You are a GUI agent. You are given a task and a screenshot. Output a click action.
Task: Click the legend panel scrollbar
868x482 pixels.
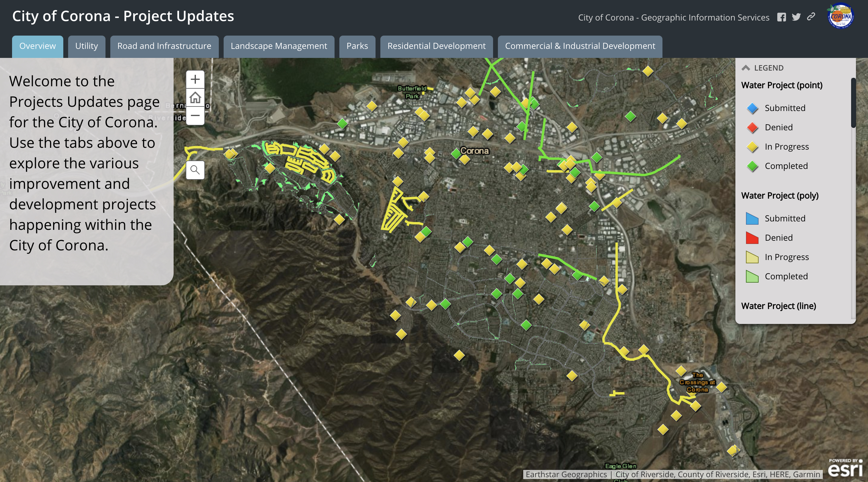point(853,103)
